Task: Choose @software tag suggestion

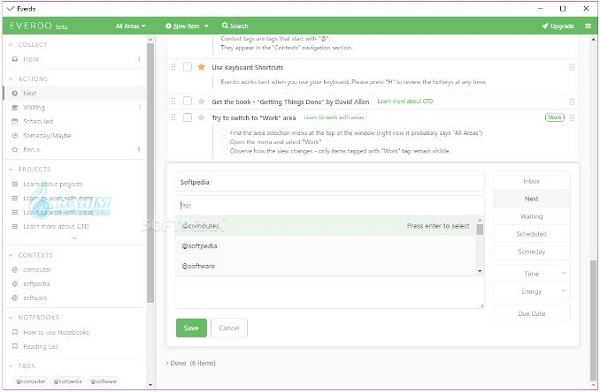Action: click(326, 266)
